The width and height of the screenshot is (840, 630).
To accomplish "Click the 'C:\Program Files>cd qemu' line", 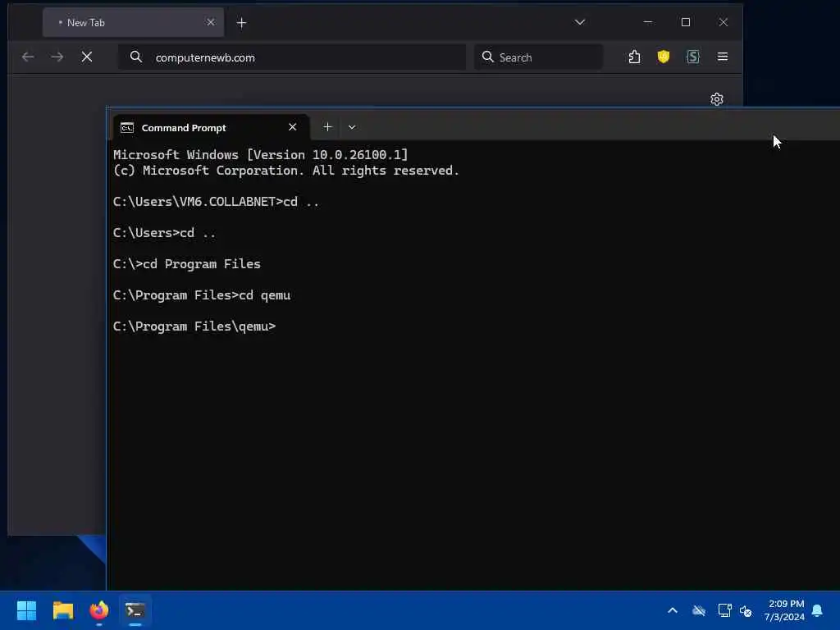I will click(202, 295).
